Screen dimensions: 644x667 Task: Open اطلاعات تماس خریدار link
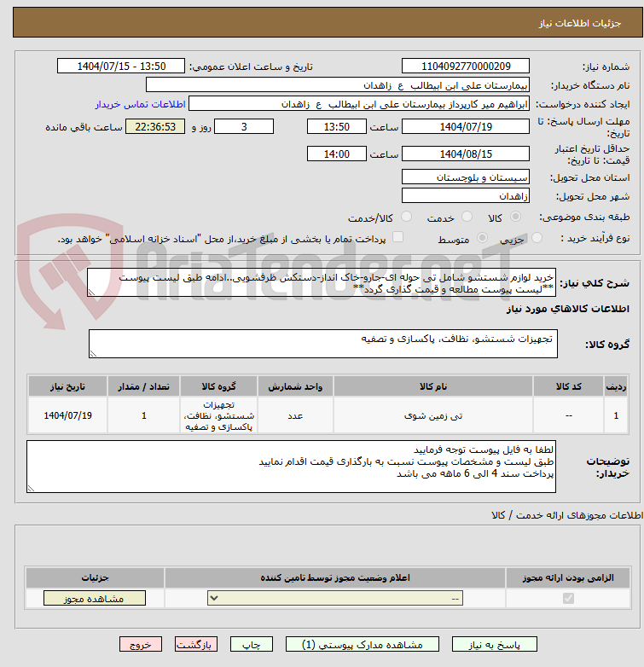pos(140,104)
